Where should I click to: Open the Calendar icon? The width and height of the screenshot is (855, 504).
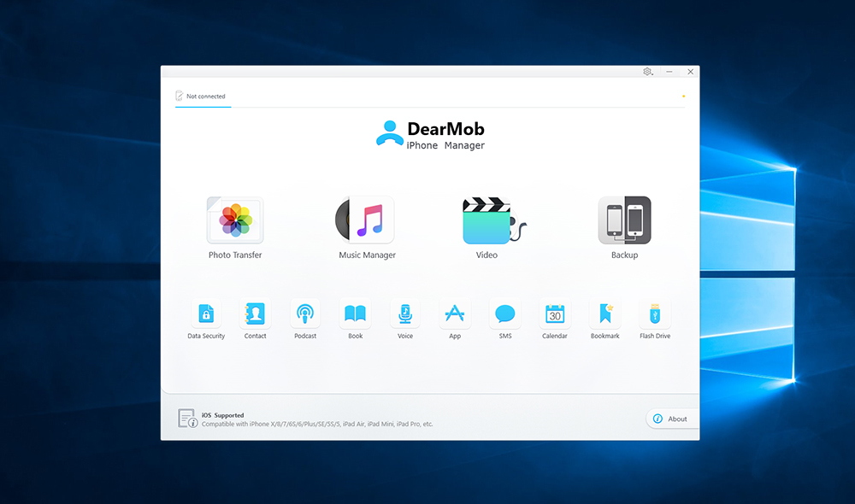[555, 314]
